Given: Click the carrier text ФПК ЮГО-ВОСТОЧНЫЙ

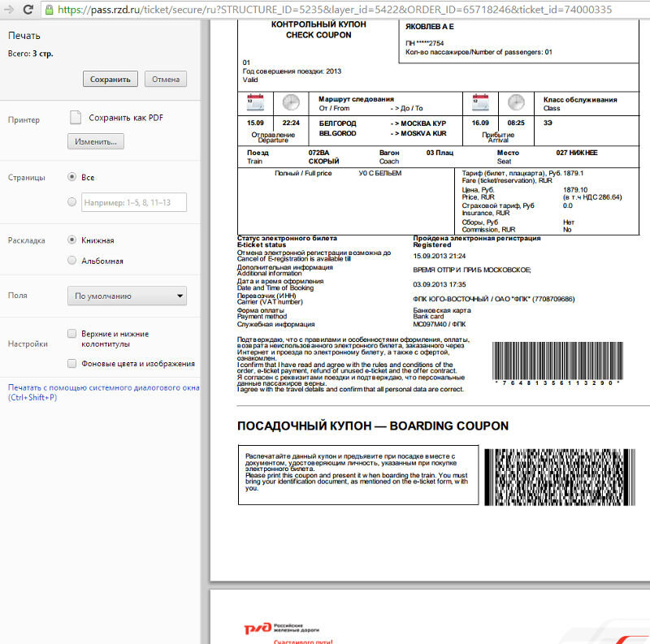Looking at the screenshot, I should pyautogui.click(x=451, y=299).
